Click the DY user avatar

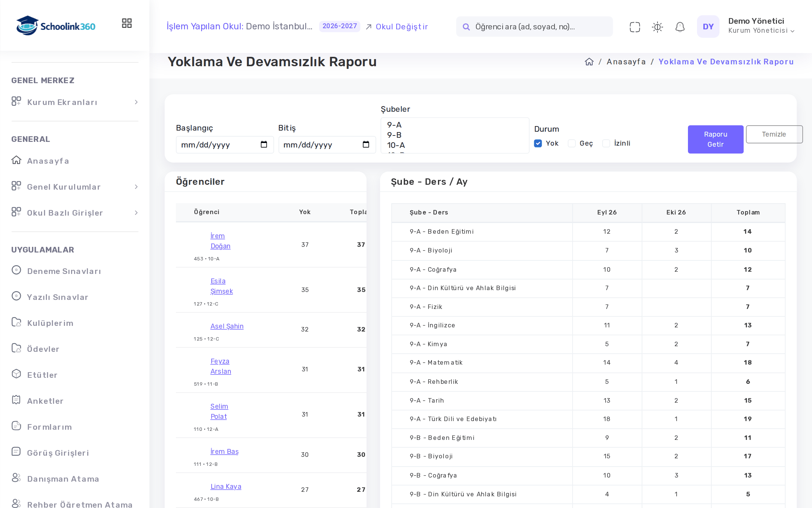pyautogui.click(x=708, y=26)
